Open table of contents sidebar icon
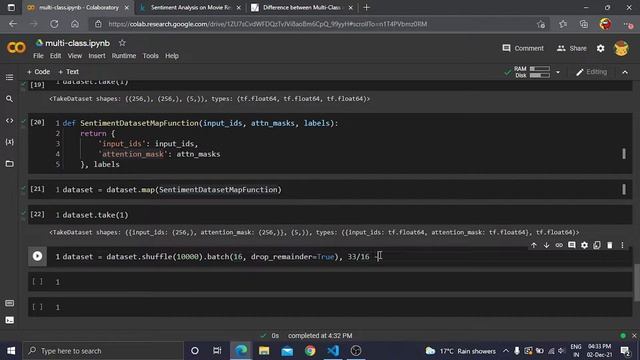 pos(9,77)
